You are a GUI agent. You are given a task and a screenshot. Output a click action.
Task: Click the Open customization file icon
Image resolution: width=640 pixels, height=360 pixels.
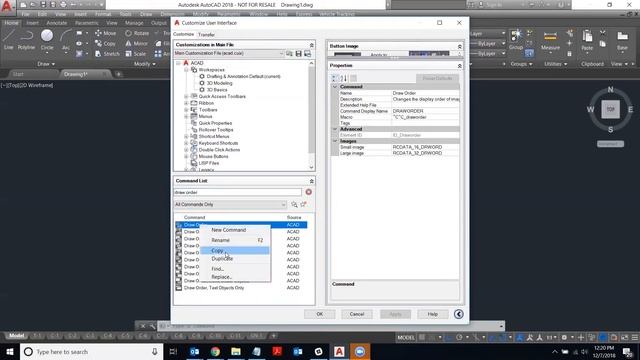coord(289,53)
